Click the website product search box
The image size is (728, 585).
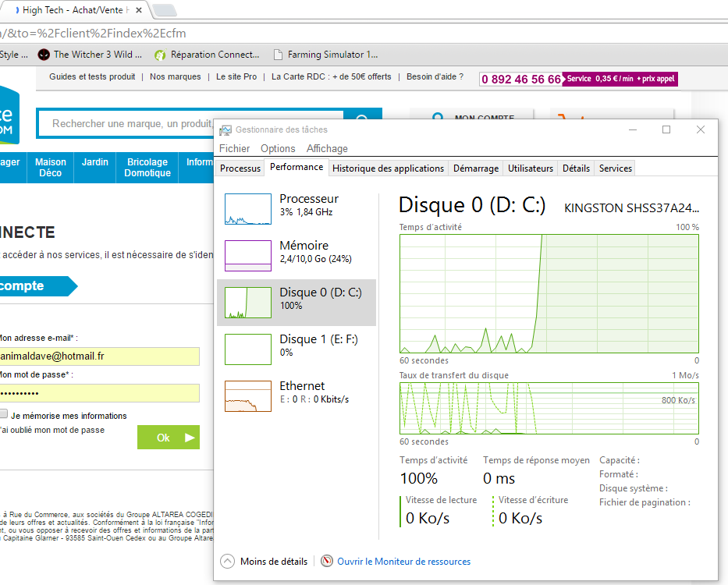coord(126,123)
